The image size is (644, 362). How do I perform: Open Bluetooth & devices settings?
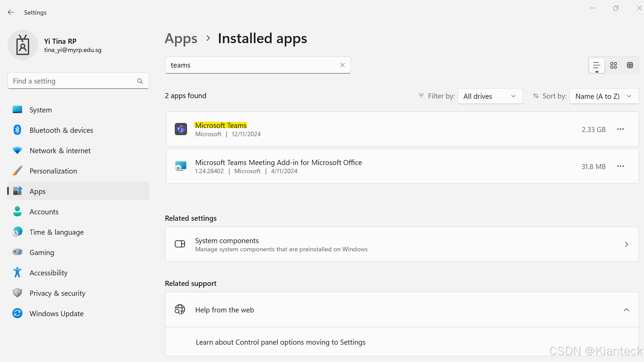point(78,130)
